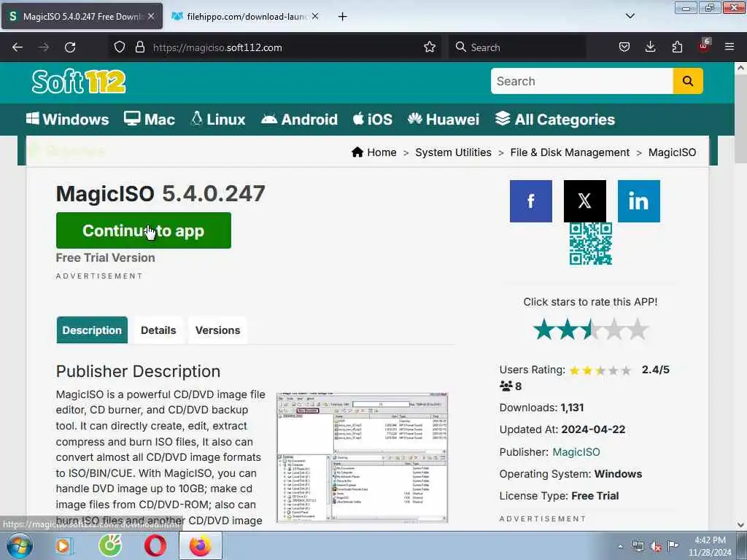Viewport: 747px width, 560px height.
Task: Click the uBlock extension icon with badge 6
Action: (704, 46)
